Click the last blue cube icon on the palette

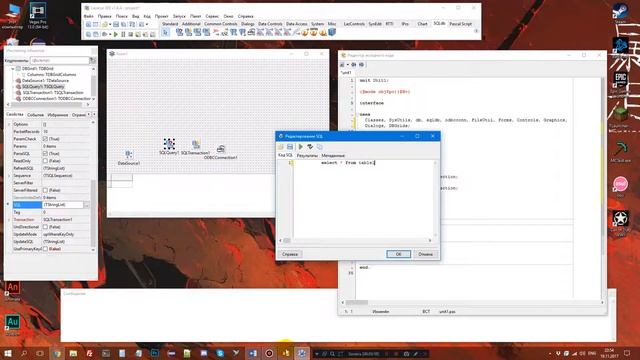point(332,32)
